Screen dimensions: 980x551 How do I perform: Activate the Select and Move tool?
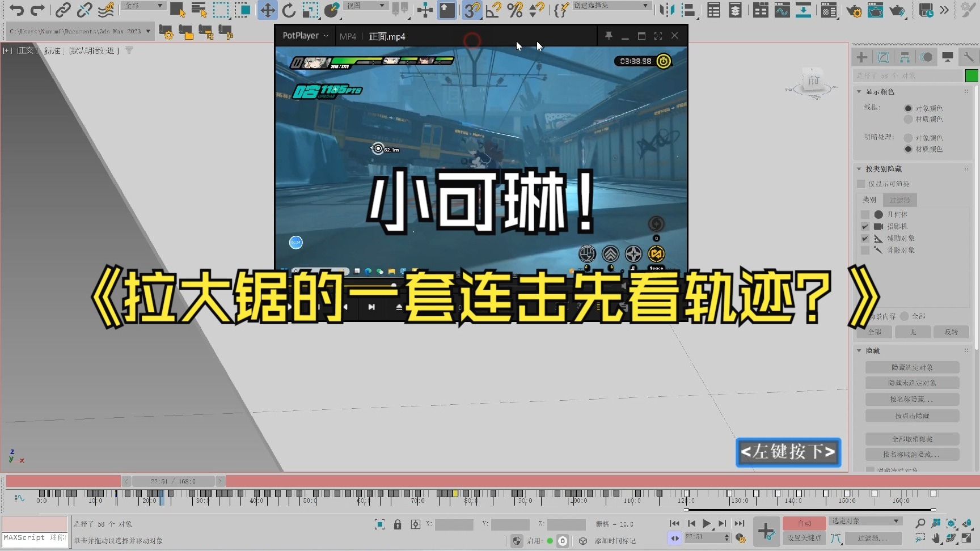point(267,10)
